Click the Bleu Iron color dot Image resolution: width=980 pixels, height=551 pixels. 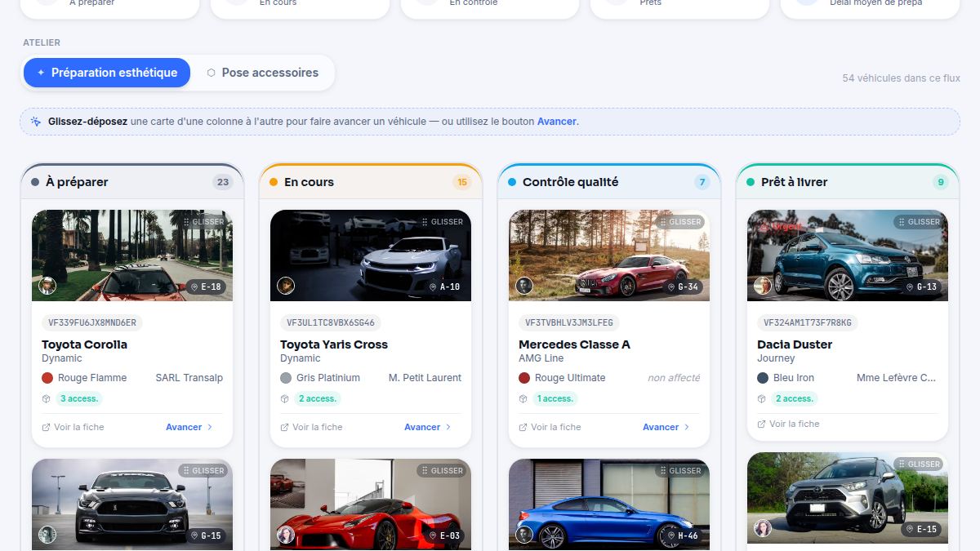coord(763,378)
